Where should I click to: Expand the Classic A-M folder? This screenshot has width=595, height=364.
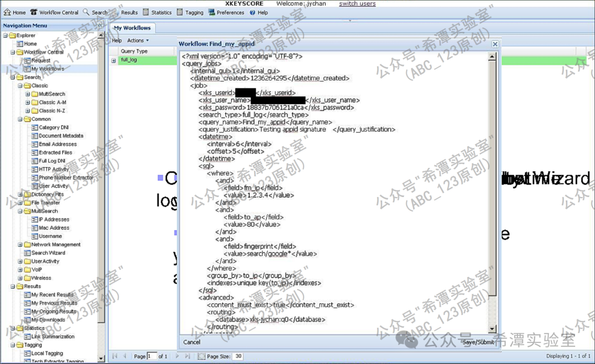pos(28,102)
